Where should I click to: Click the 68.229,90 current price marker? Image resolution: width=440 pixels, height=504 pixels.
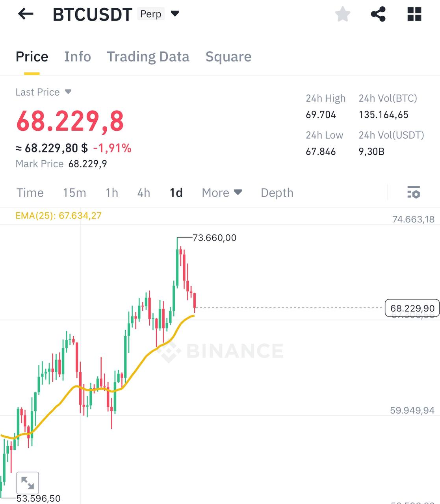[412, 308]
